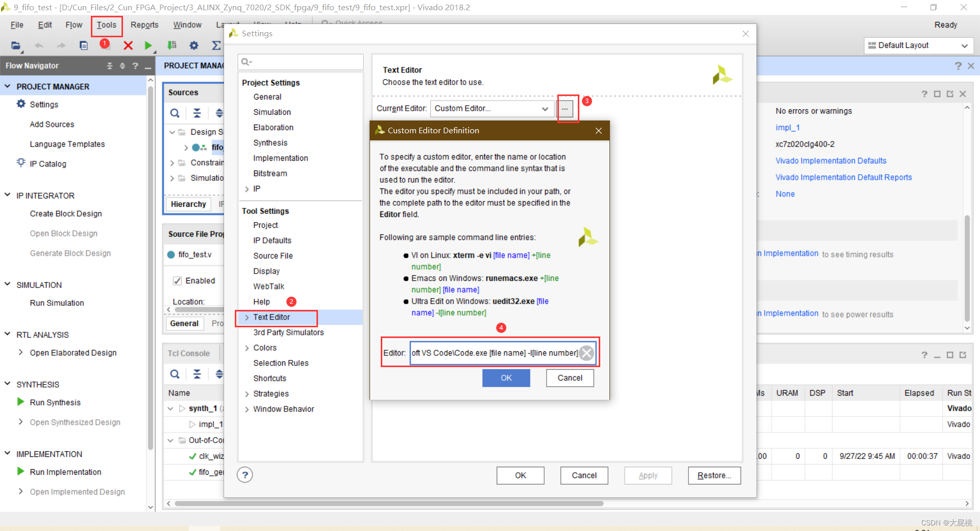The height and width of the screenshot is (531, 980).
Task: Click the search icon in Design Runs panel
Action: (x=175, y=374)
